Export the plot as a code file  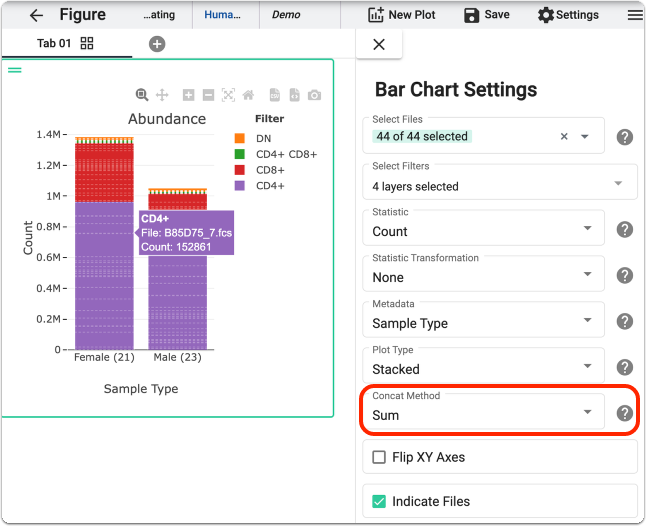point(295,95)
